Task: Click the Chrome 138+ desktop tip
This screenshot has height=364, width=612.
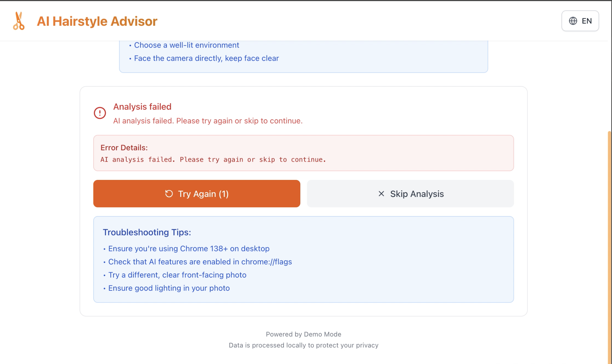Action: [x=189, y=249]
